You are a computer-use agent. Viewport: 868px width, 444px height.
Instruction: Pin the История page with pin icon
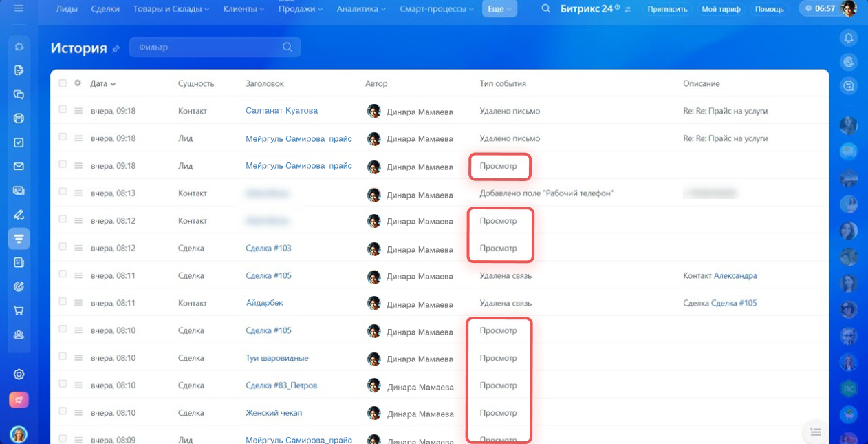(116, 49)
